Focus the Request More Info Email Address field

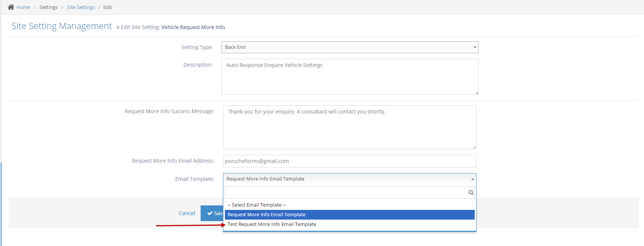[x=349, y=161]
